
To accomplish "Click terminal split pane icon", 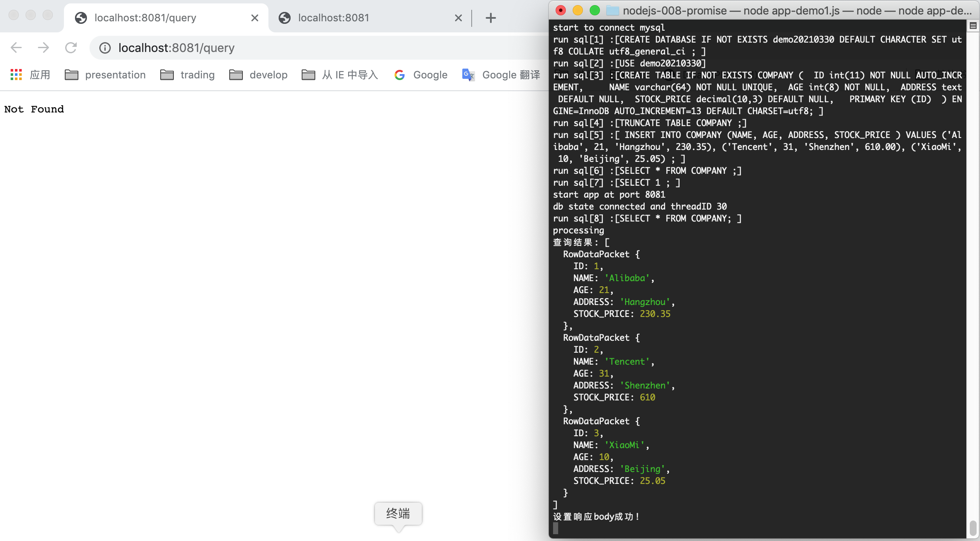I will [x=973, y=26].
